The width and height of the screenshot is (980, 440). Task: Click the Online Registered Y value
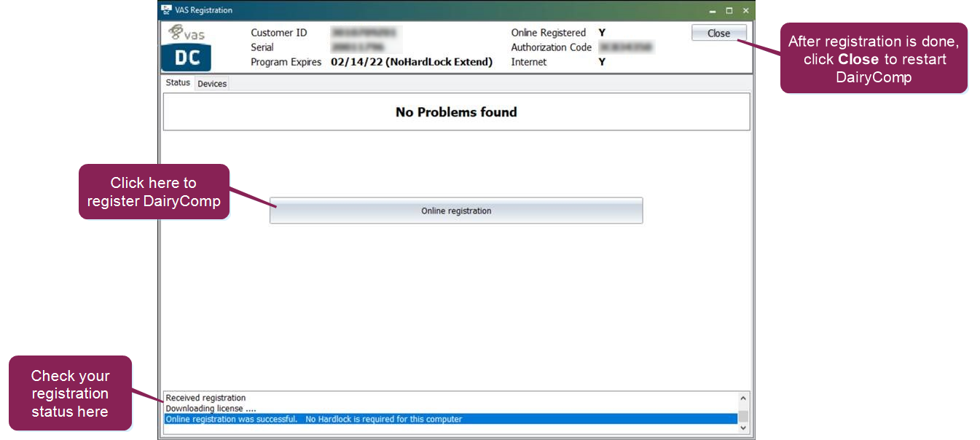602,33
